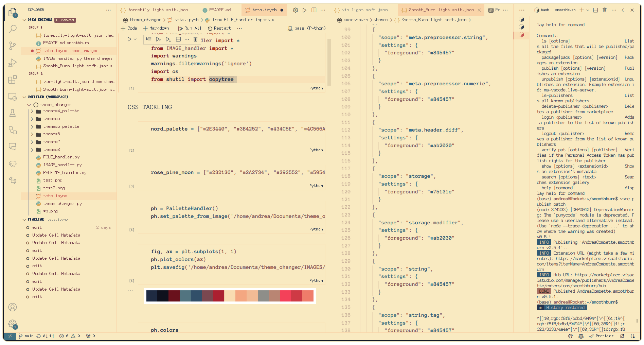This screenshot has width=644, height=345.
Task: Add a new terminal with plus icon
Action: point(582,10)
